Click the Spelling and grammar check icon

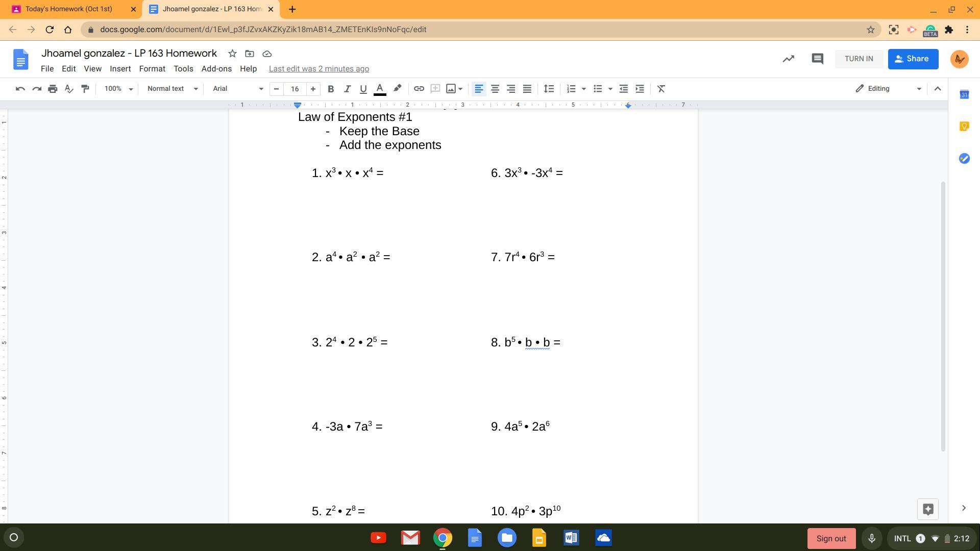69,89
